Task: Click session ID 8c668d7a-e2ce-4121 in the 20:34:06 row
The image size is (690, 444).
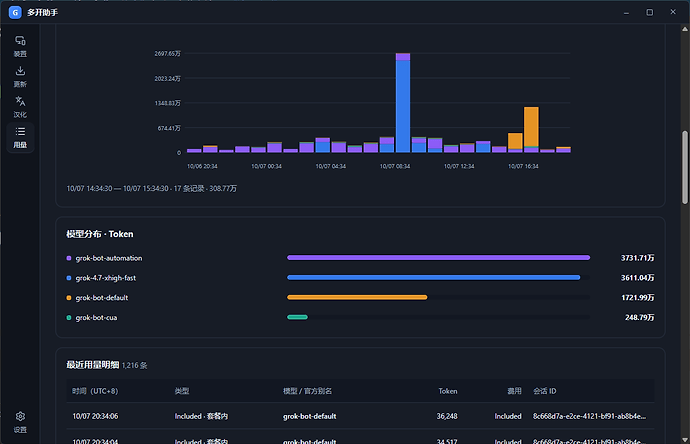Action: [589, 416]
